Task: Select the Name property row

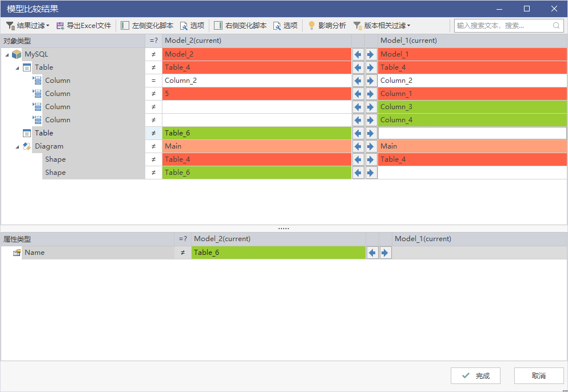Action: pos(284,253)
